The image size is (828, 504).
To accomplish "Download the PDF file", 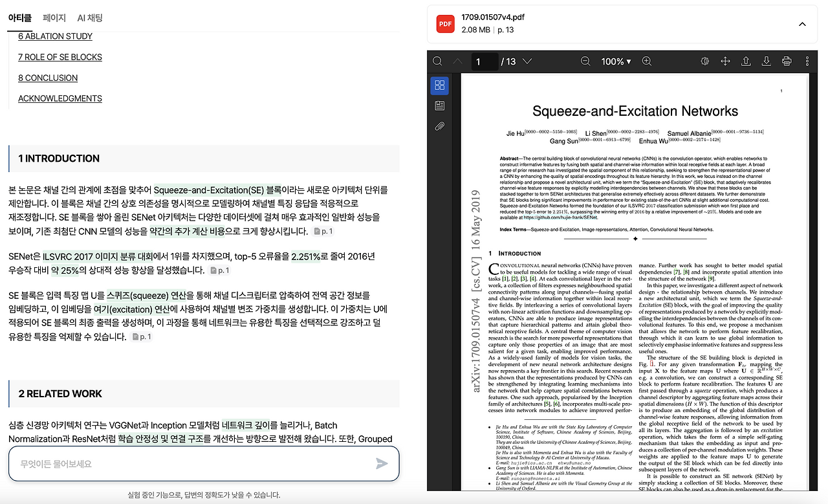I will click(x=767, y=61).
